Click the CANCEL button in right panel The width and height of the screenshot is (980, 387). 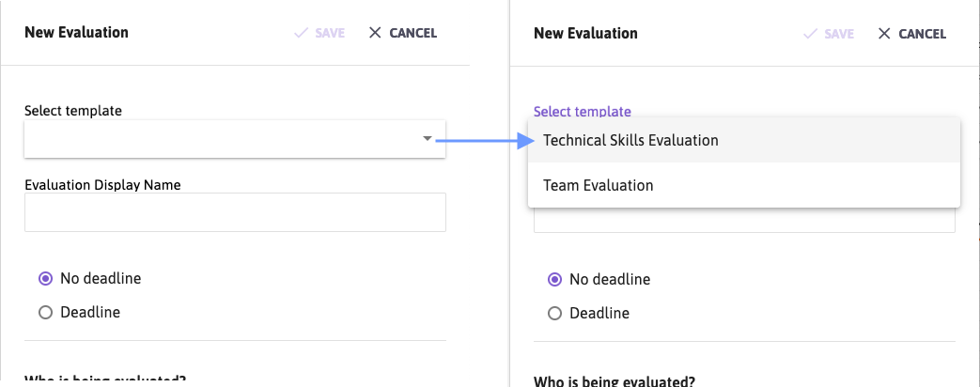coord(912,33)
